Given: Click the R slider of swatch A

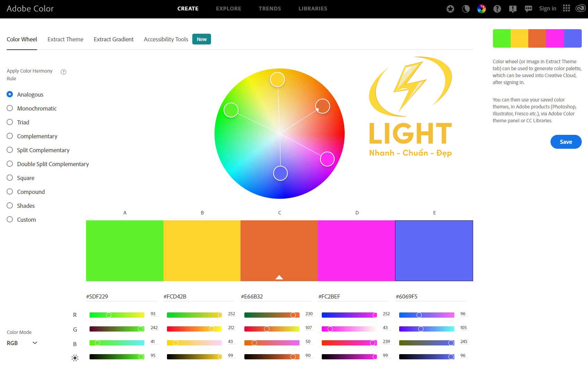Looking at the screenshot, I should pos(117,315).
